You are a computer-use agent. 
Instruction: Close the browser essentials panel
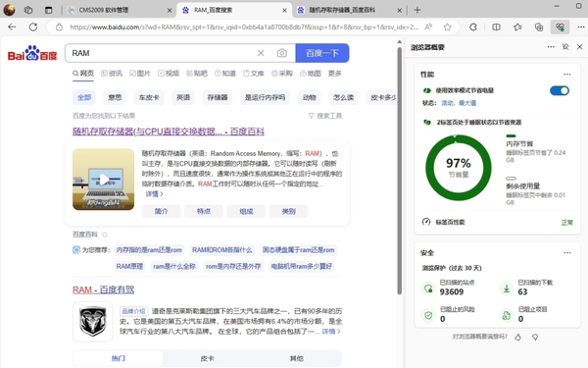pyautogui.click(x=580, y=47)
